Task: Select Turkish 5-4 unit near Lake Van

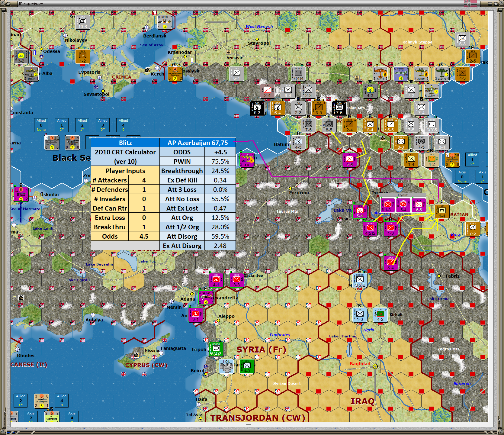Action: tap(360, 211)
